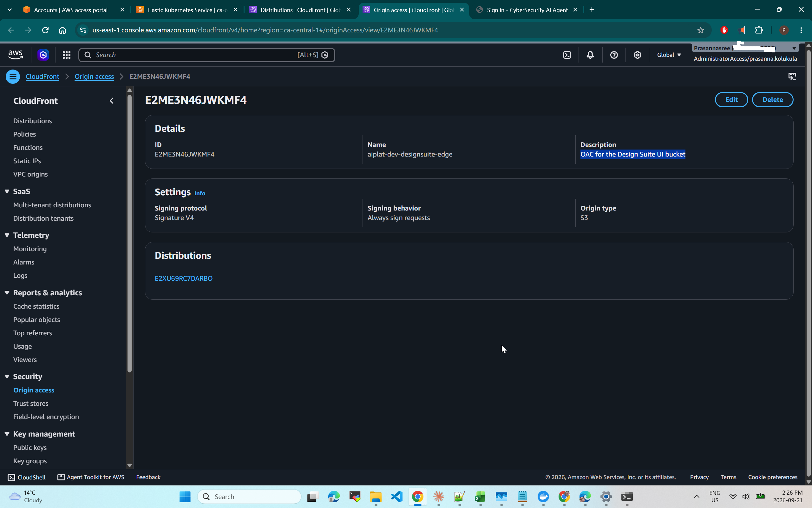Collapse the SaaS navigation section
812x508 pixels.
[x=7, y=191]
